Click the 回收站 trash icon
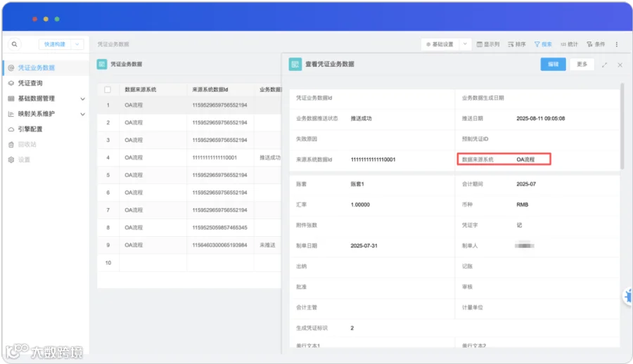 click(x=11, y=145)
